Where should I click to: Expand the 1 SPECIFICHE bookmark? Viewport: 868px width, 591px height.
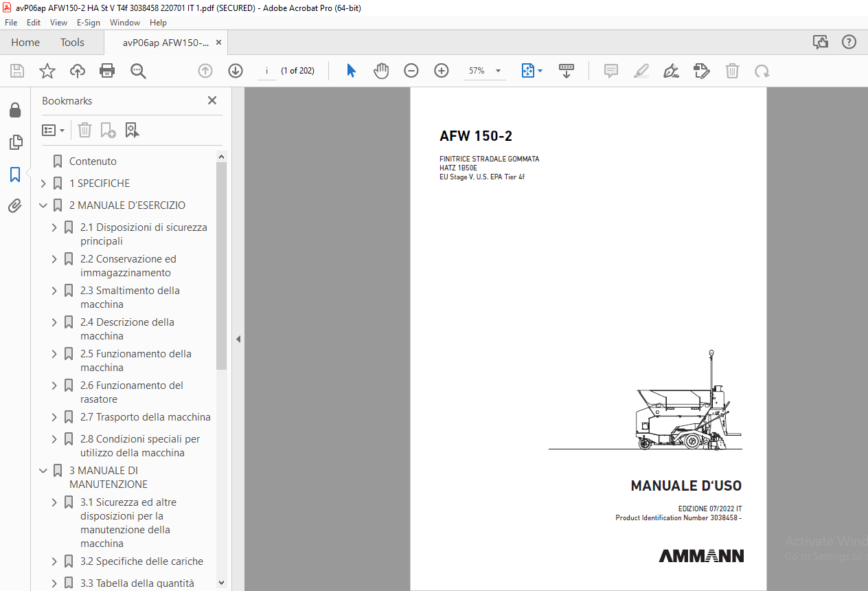click(x=43, y=183)
